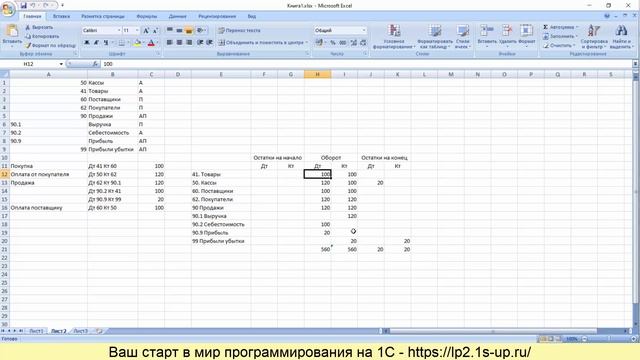Image resolution: width=640 pixels, height=360 pixels.
Task: Activate Формат по образцу format painter
Action: click(50, 45)
